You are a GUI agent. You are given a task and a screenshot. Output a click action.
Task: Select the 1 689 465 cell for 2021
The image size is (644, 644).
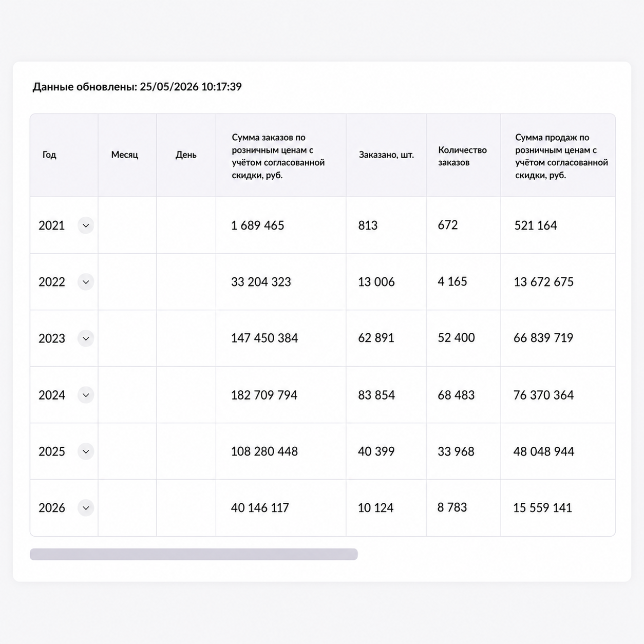257,225
